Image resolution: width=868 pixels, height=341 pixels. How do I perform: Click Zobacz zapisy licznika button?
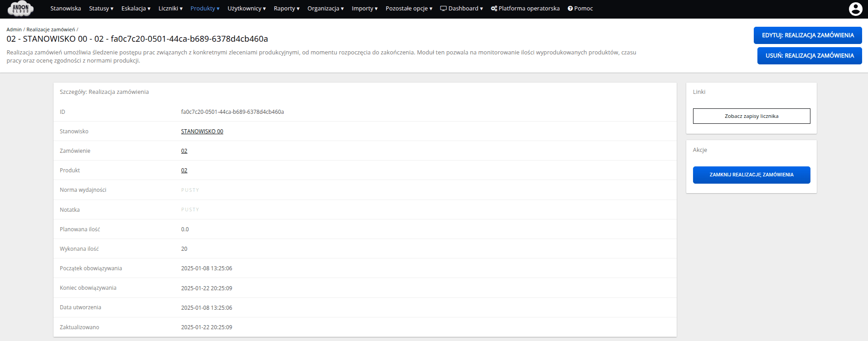[x=751, y=116]
